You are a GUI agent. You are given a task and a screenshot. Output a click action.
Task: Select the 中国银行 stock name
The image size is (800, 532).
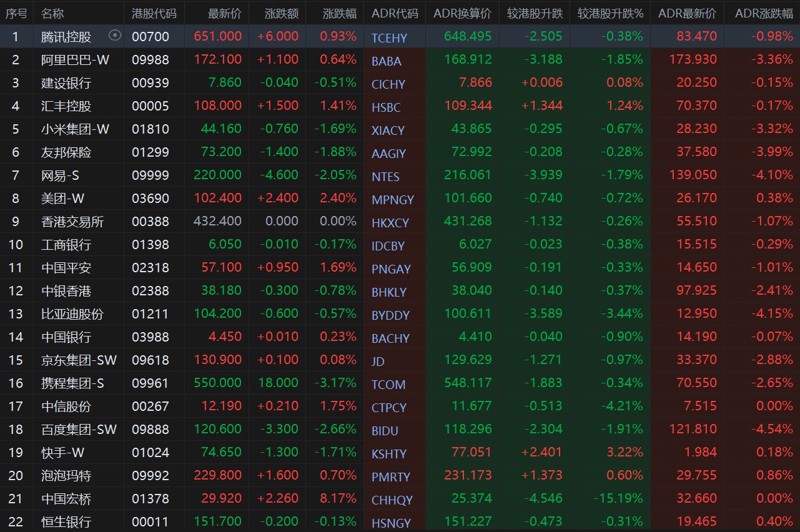point(66,337)
